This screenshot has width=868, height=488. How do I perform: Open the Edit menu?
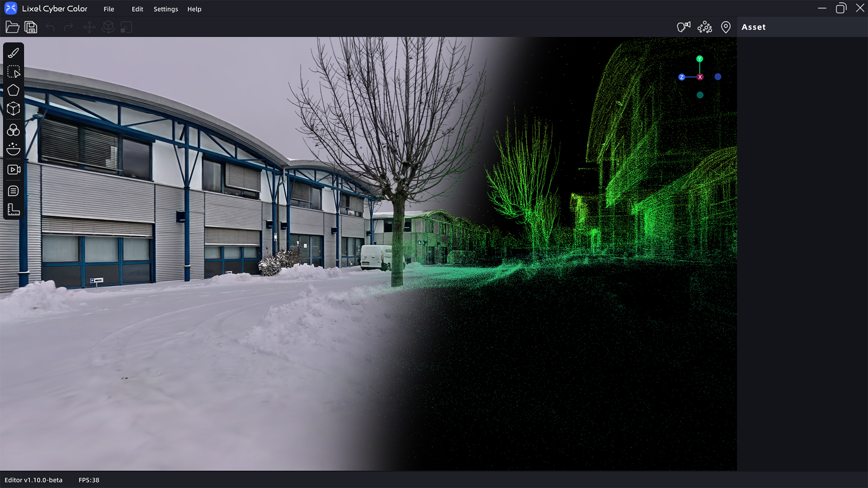click(137, 9)
